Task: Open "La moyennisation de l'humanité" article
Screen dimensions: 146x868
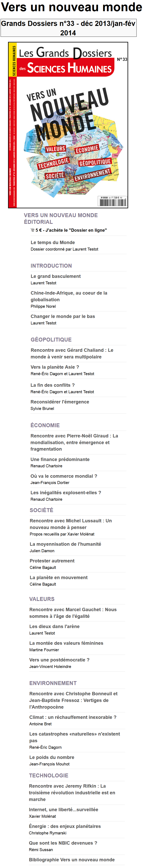Action: (x=65, y=544)
